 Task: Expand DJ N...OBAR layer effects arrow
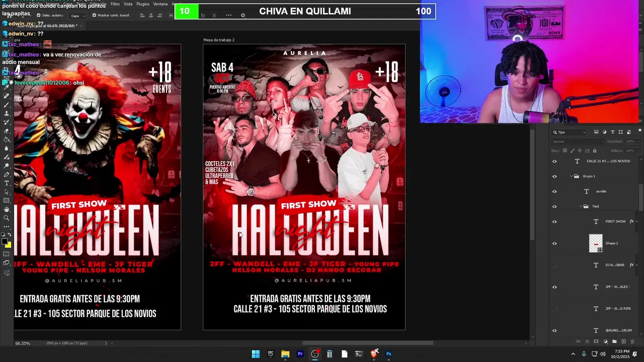pyautogui.click(x=637, y=265)
